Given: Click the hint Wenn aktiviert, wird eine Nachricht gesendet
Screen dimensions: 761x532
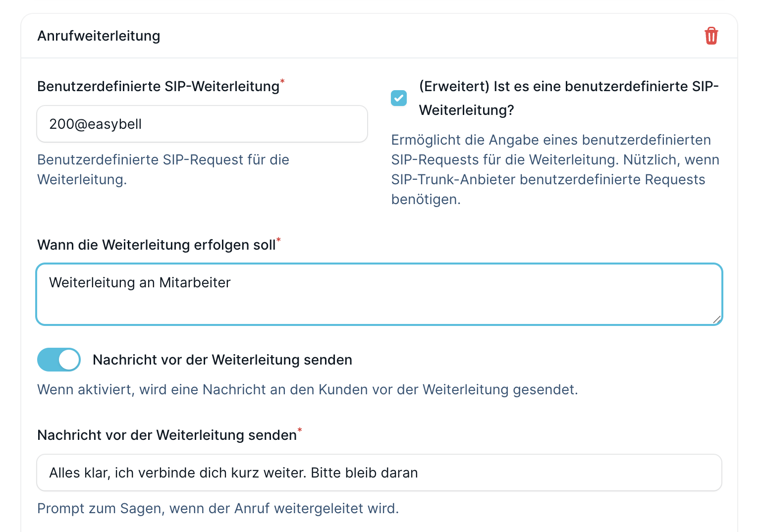Looking at the screenshot, I should point(308,390).
